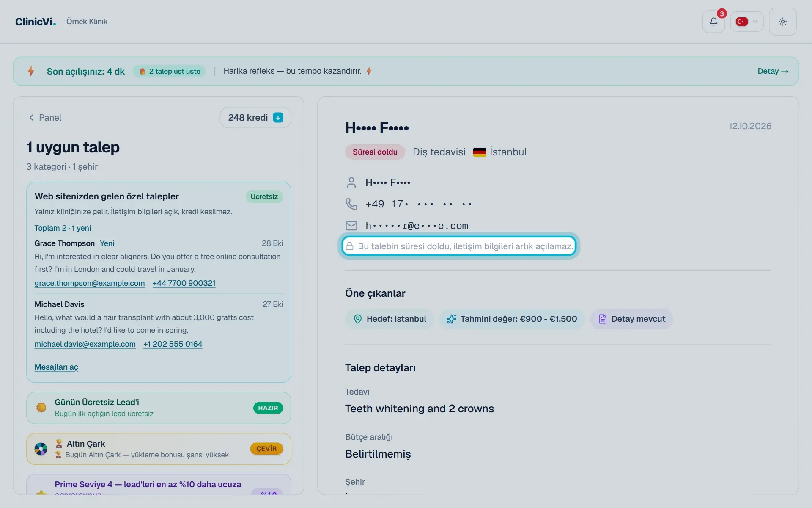This screenshot has height=508, width=812.
Task: Open the notifications bell
Action: tap(713, 22)
